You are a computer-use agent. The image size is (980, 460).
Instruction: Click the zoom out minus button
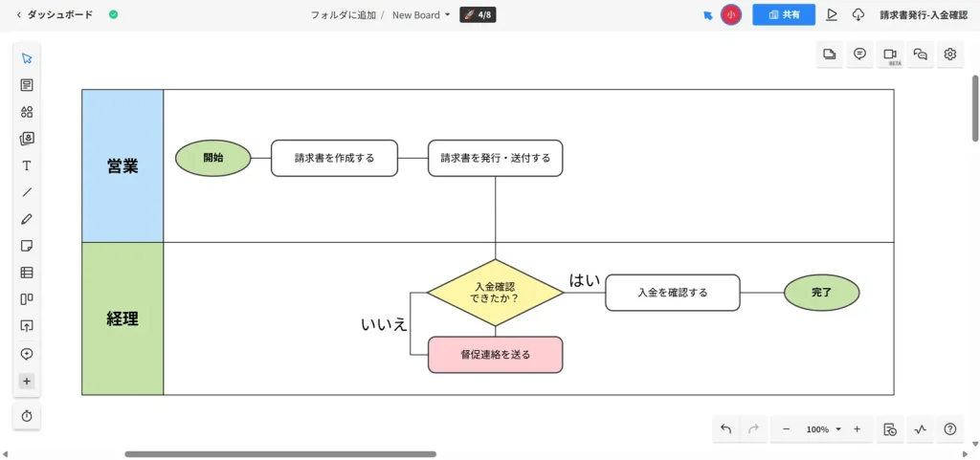click(x=786, y=429)
